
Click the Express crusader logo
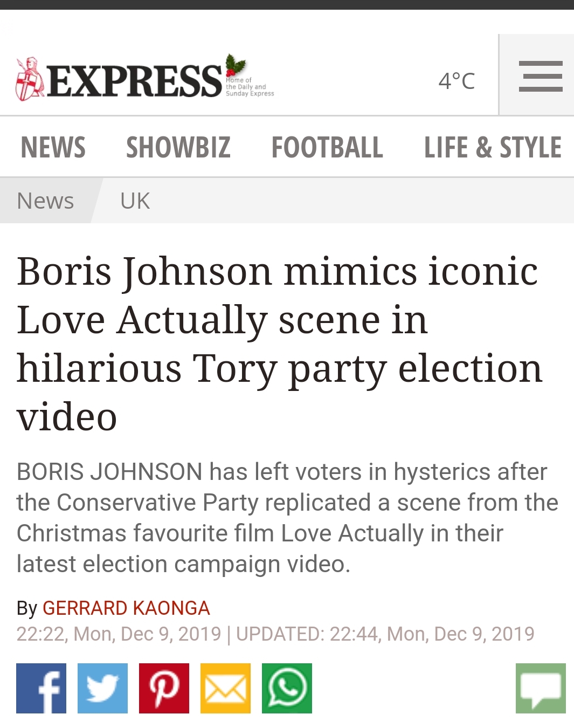30,79
